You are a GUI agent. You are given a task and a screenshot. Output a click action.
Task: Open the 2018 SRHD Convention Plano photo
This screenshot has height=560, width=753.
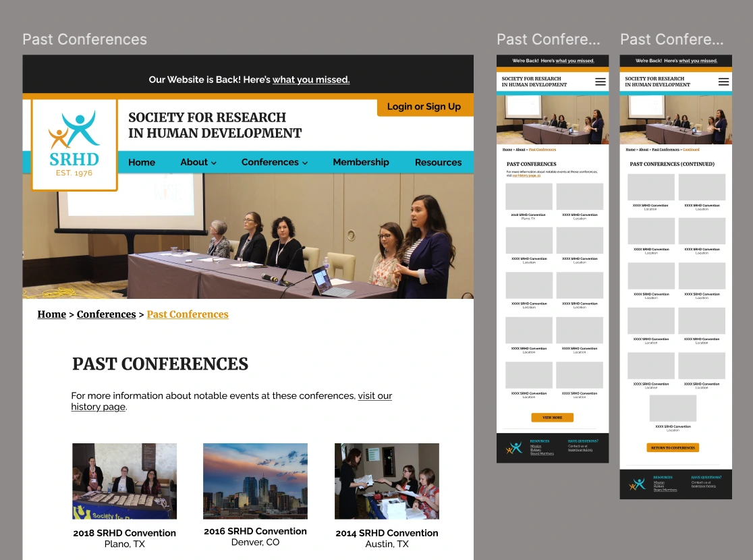124,481
